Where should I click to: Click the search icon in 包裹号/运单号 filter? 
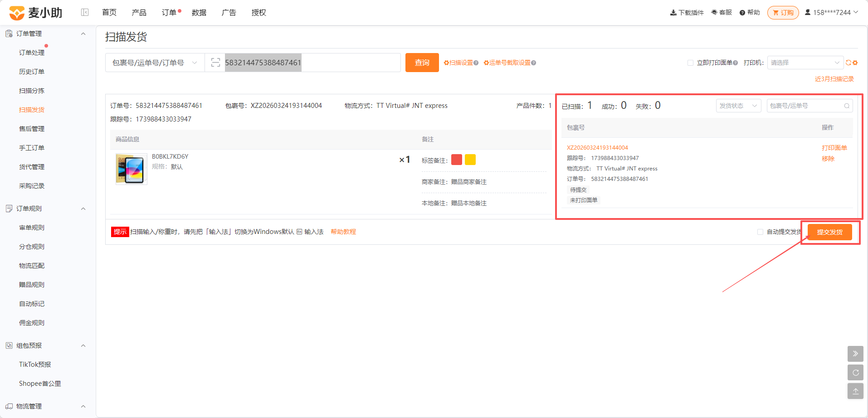847,106
